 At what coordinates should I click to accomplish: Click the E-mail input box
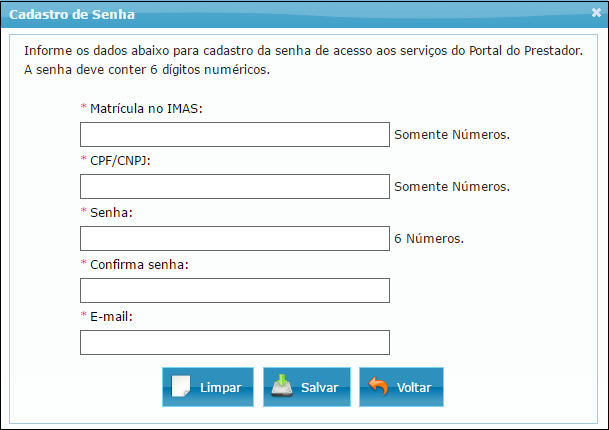pyautogui.click(x=234, y=343)
